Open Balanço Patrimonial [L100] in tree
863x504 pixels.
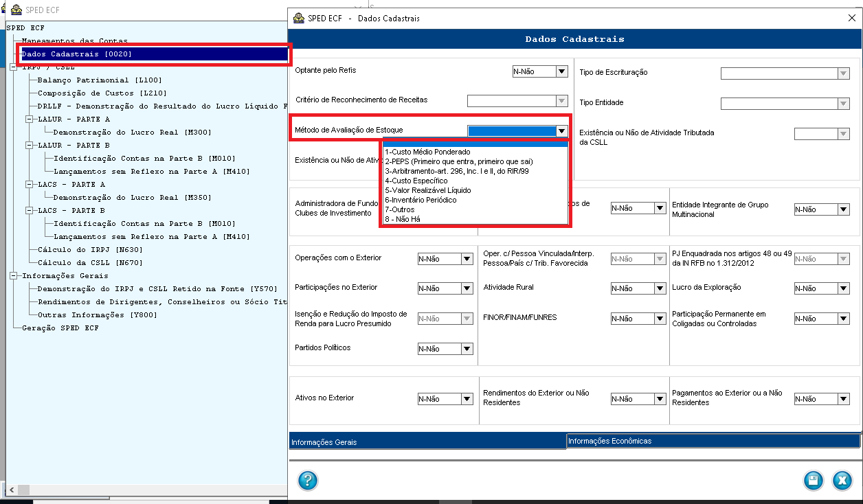100,80
